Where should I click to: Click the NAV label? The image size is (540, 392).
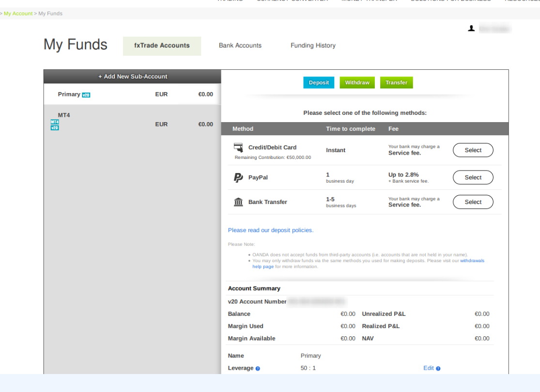tap(368, 339)
